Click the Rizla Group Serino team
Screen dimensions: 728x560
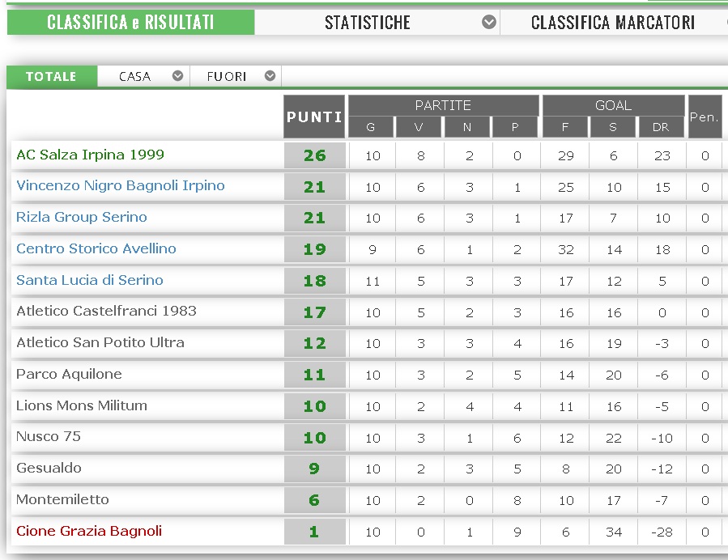82,217
